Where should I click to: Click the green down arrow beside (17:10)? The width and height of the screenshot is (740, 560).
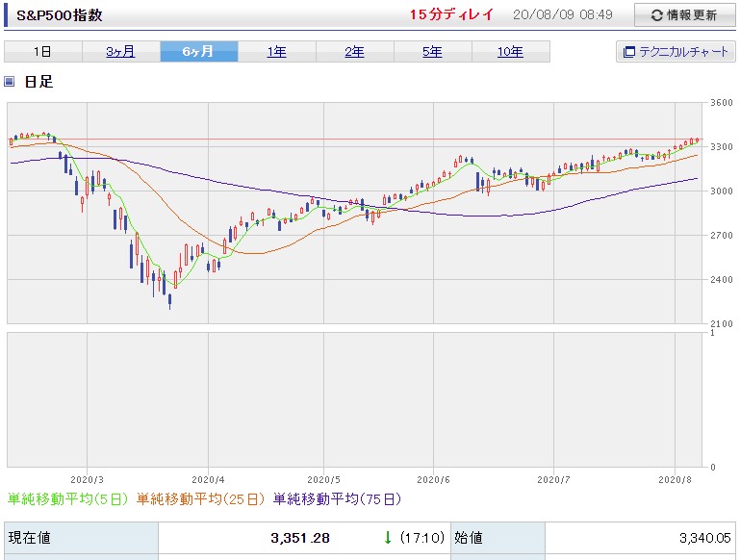click(x=388, y=537)
